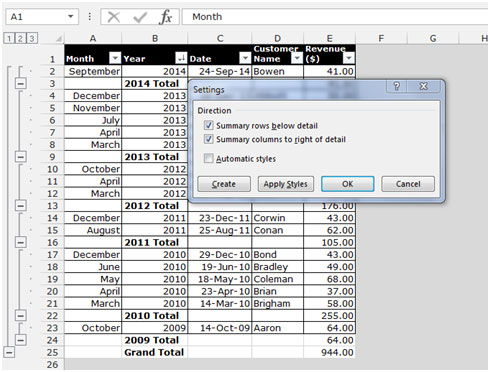This screenshot has width=490, height=372.
Task: Click the Settings dialog help question mark
Action: coord(396,86)
